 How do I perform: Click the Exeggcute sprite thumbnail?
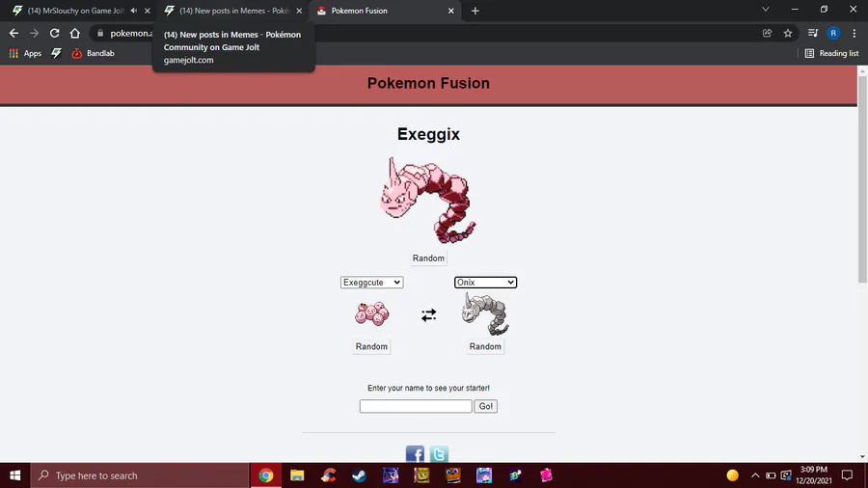tap(371, 313)
